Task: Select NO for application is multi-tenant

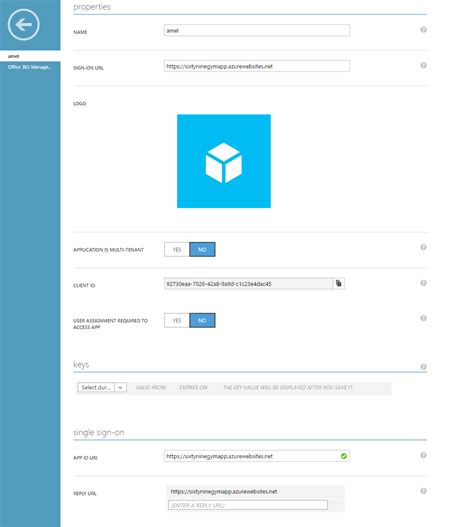Action: pos(202,249)
